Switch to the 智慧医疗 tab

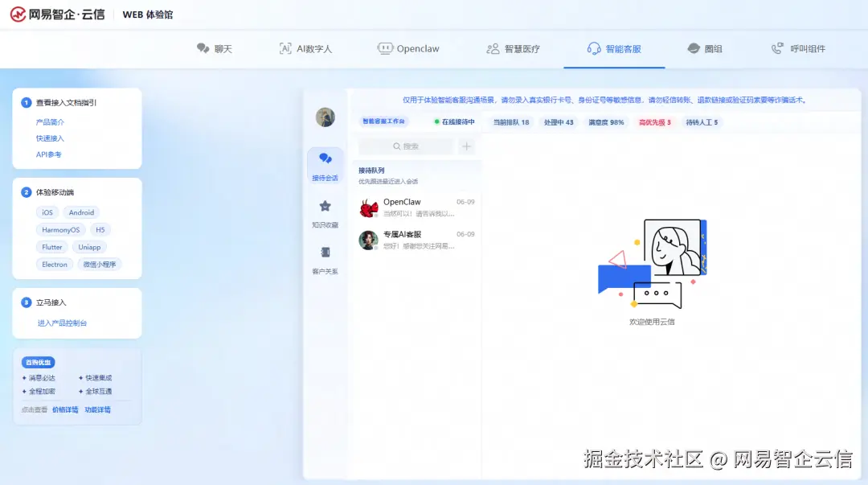point(513,49)
